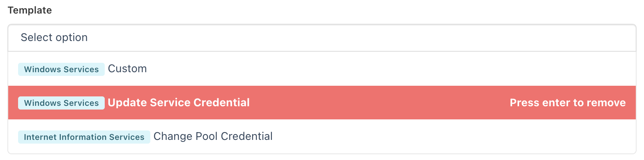Viewport: 644px width, 160px height.
Task: Click the Template field label
Action: tap(30, 11)
